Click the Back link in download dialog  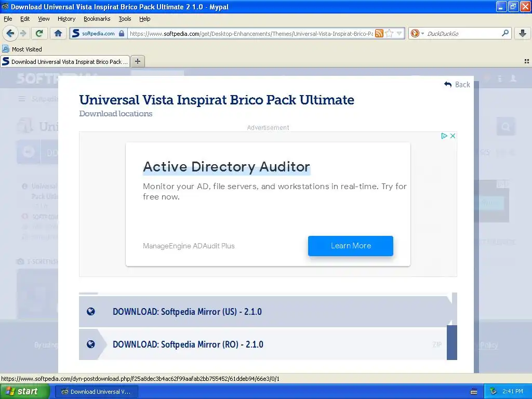(457, 85)
